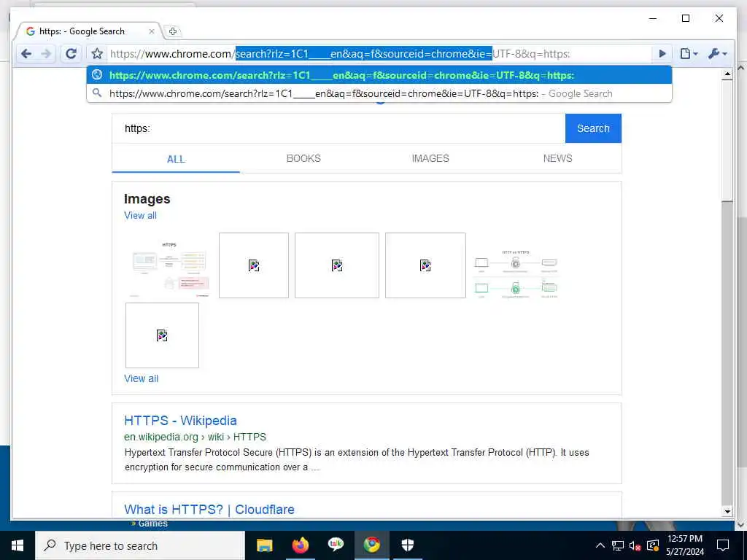Reload the page with the refresh button
This screenshot has width=747, height=560.
click(71, 54)
